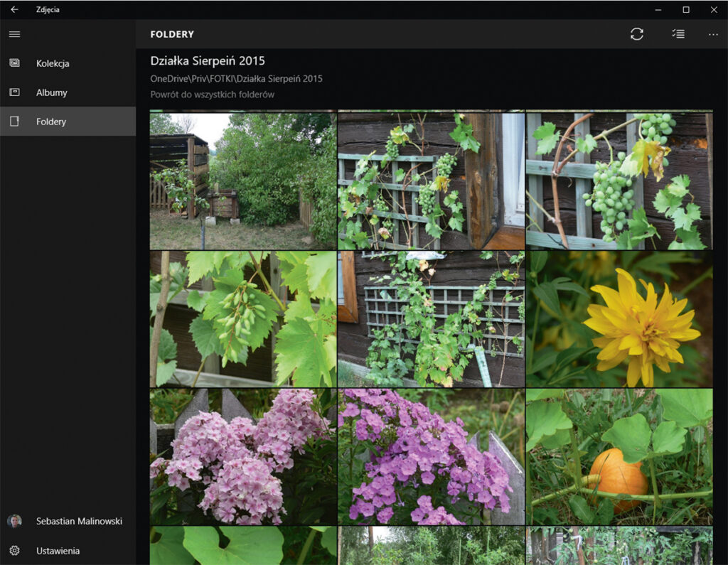
Task: Click the Ustawienia gear icon
Action: point(14,551)
